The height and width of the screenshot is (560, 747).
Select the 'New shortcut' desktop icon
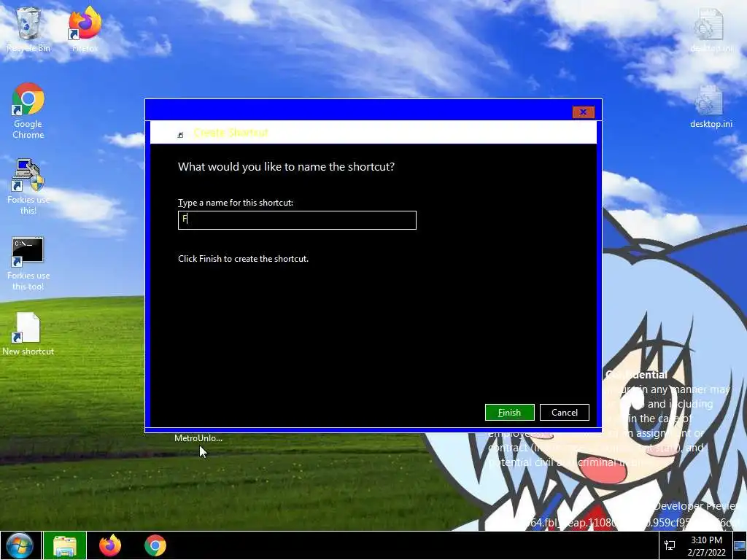pyautogui.click(x=28, y=334)
